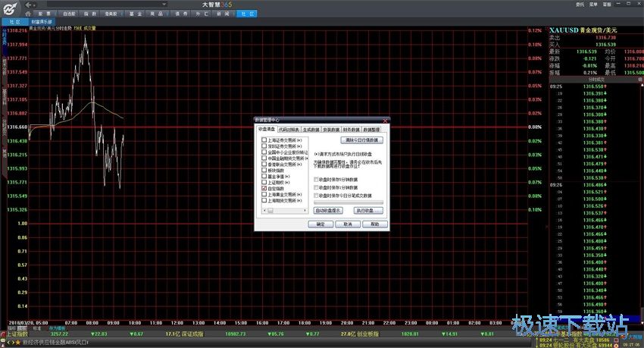The height and width of the screenshot is (348, 644).
Task: Click the 上证指数 entry in status bar
Action: click(x=18, y=334)
